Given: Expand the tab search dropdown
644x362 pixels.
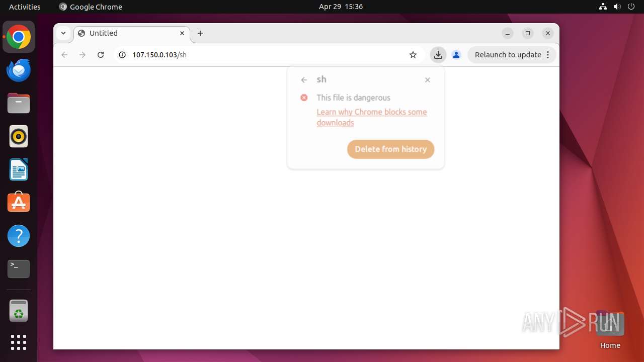Looking at the screenshot, I should coord(63,33).
